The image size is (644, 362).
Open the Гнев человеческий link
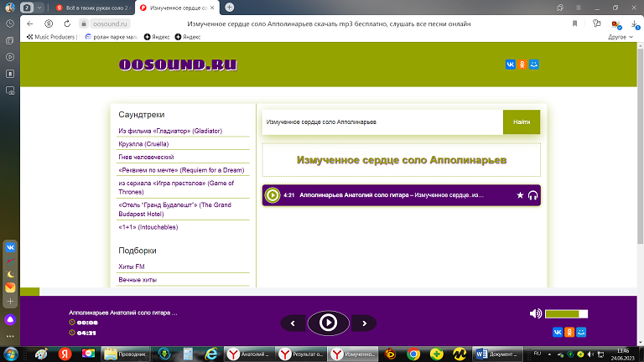coord(146,158)
